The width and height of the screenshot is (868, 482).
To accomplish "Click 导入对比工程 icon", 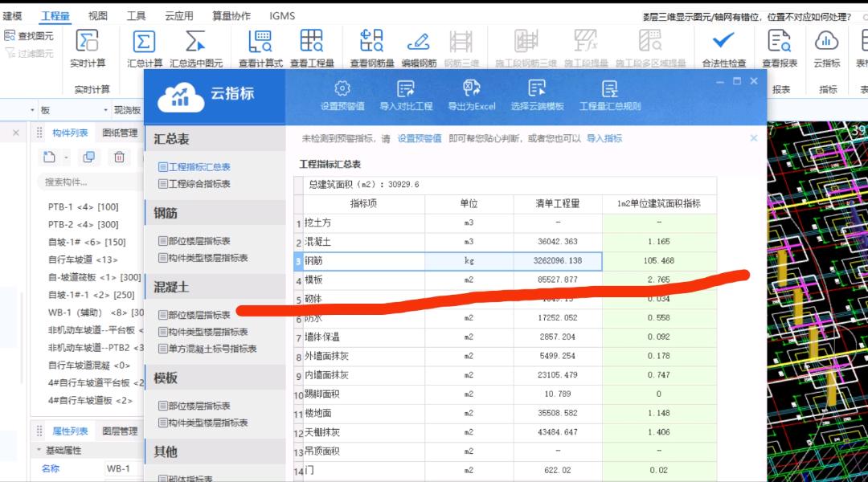I will (x=406, y=88).
